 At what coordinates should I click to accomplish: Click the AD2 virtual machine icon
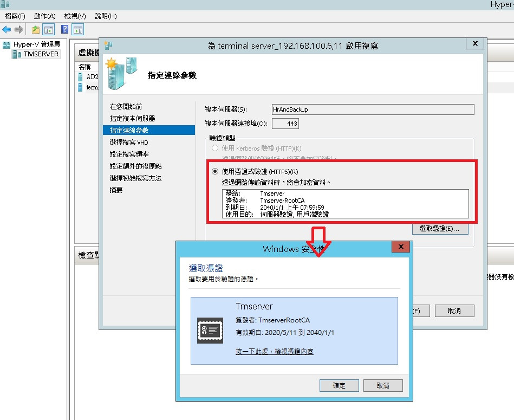80,77
